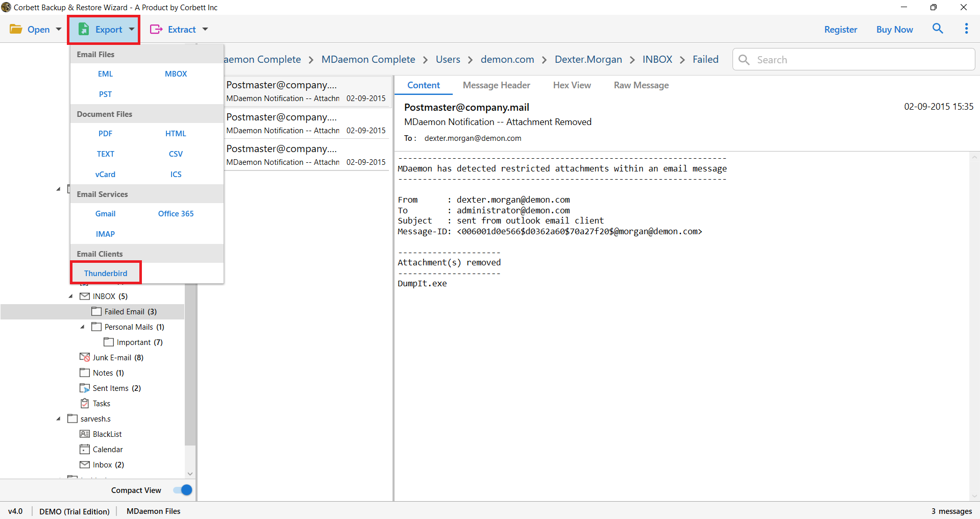Viewport: 980px width, 519px height.
Task: Open the Sent Items (2) folder
Action: pyautogui.click(x=116, y=388)
